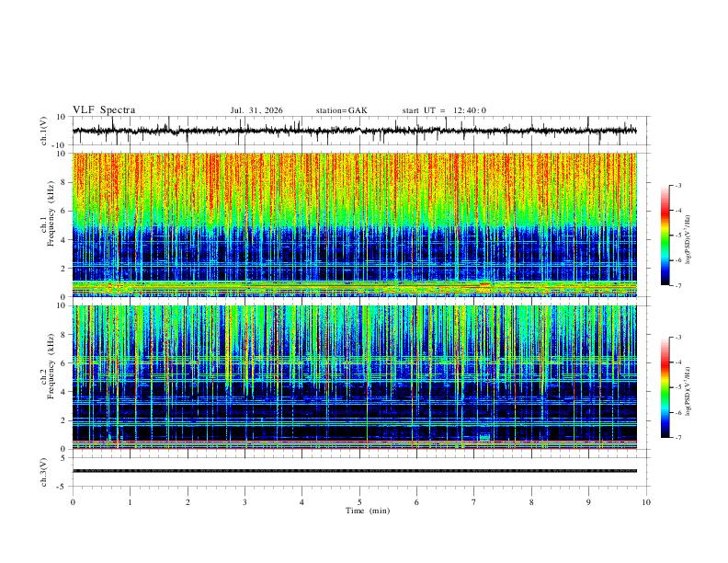Image resolution: width=728 pixels, height=563 pixels.
Task: Click the Time (min) axis label
Action: click(368, 511)
